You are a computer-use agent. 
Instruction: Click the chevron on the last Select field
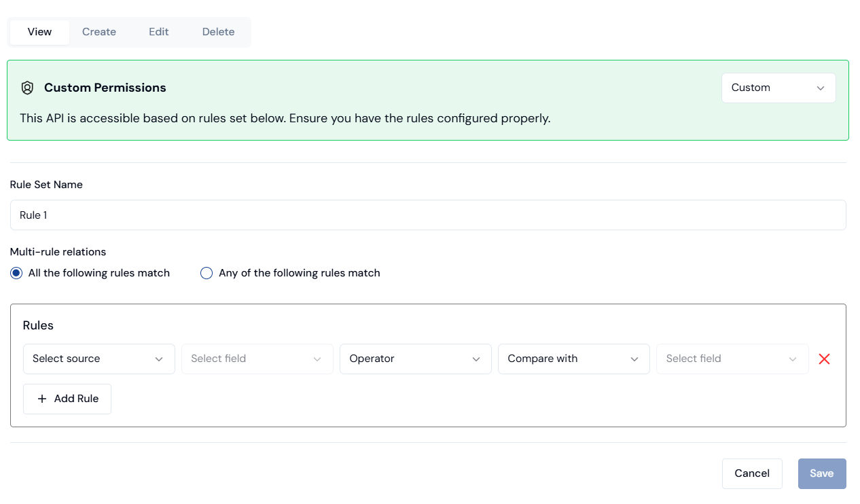coord(792,359)
